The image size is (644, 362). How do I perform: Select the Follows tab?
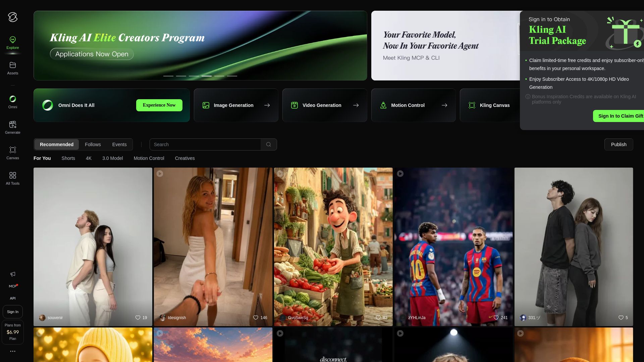point(93,144)
